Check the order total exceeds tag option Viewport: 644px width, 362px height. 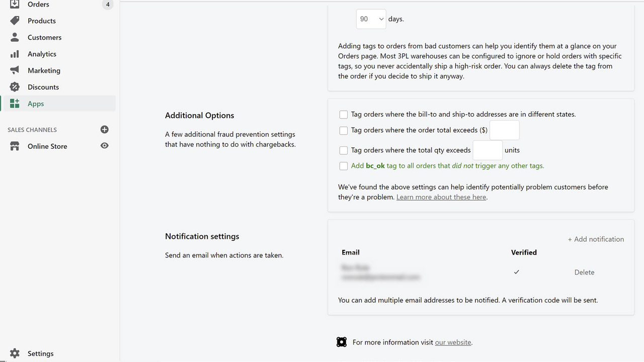coord(344,130)
